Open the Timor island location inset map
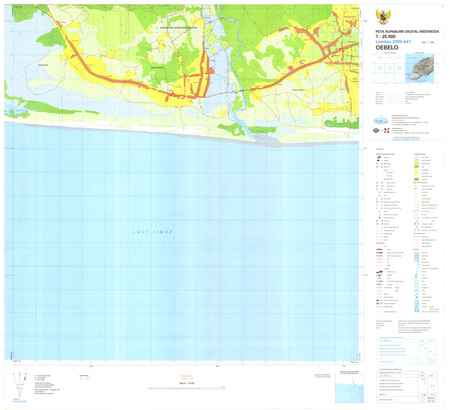Viewport: 450px width, 410px height. pos(420,68)
